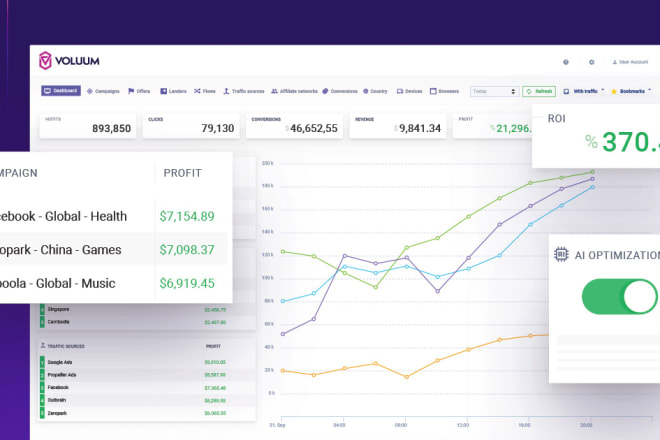Open the help question mark icon
Viewport: 660px width, 440px height.
[566, 62]
